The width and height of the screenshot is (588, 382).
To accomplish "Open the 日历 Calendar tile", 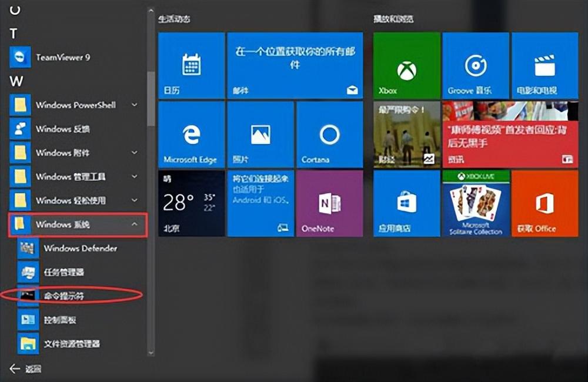I will (x=191, y=65).
